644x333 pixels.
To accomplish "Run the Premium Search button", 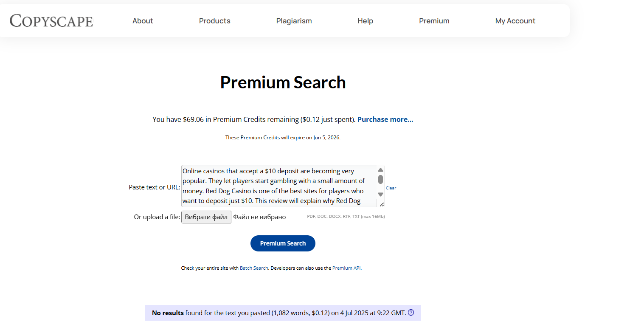I will pos(283,243).
